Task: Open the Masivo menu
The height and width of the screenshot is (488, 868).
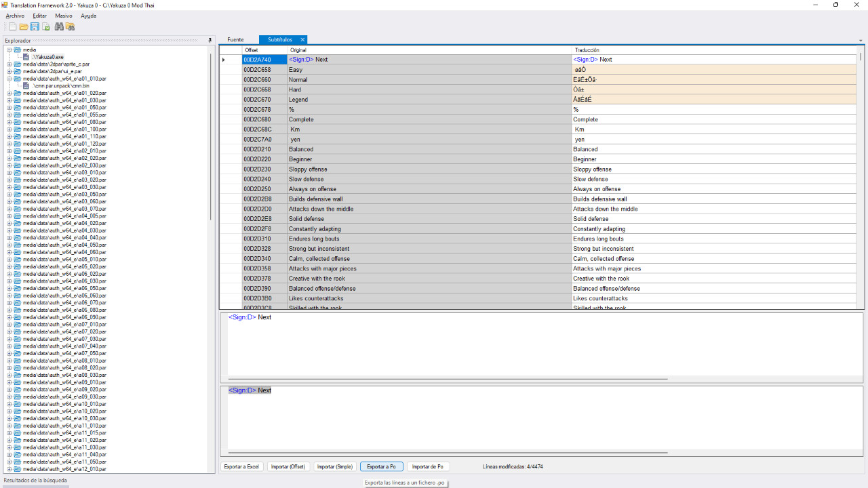Action: [x=64, y=16]
